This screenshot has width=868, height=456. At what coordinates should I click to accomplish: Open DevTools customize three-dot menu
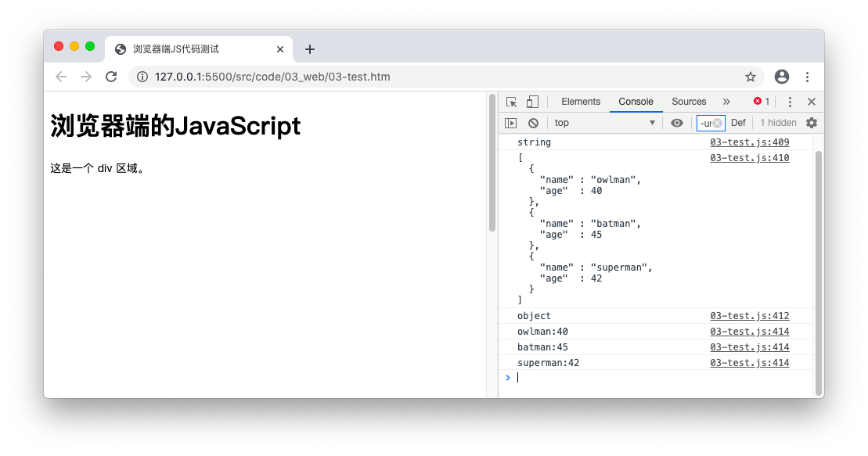pyautogui.click(x=790, y=102)
